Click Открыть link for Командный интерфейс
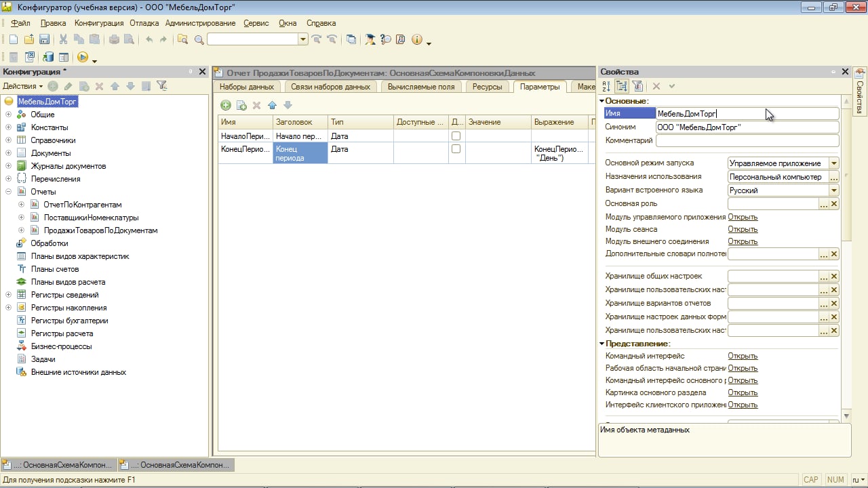This screenshot has width=868, height=488. (742, 356)
